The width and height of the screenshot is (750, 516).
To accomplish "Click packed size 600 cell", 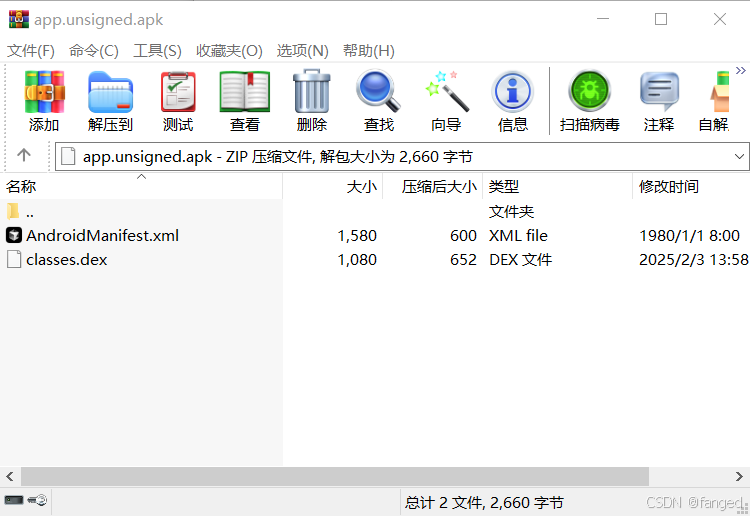I will 463,235.
